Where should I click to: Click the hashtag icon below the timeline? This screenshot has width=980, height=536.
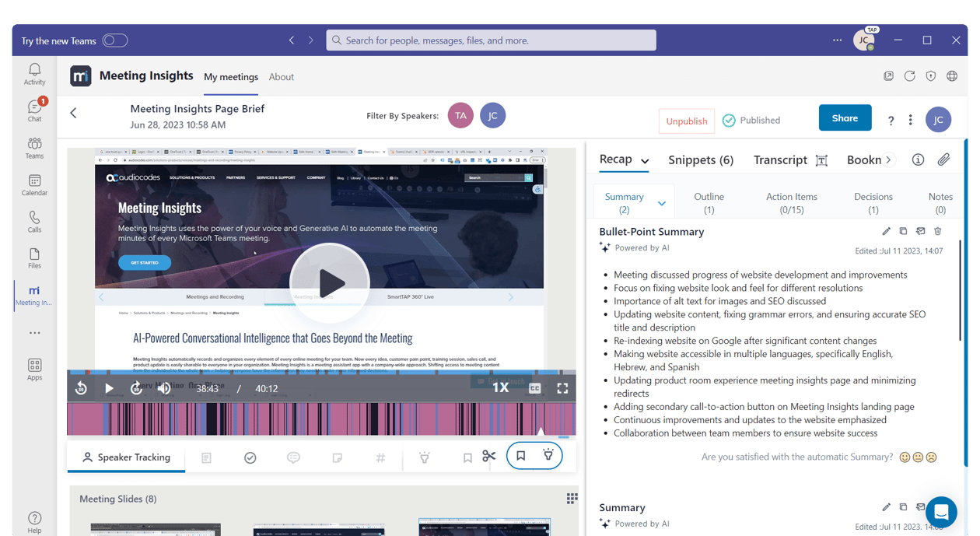click(x=380, y=458)
